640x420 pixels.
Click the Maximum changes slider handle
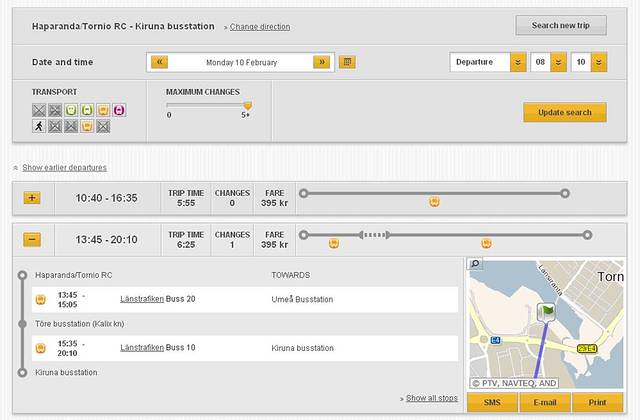(x=248, y=104)
